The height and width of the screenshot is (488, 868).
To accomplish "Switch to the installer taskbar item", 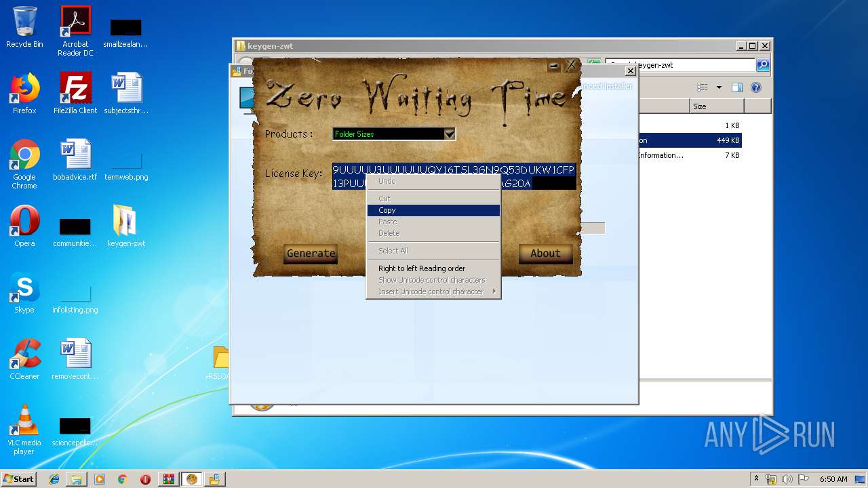I will pyautogui.click(x=215, y=479).
